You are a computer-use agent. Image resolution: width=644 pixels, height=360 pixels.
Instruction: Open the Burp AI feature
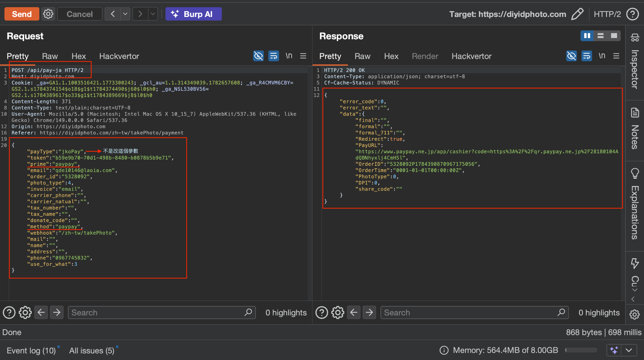[193, 14]
